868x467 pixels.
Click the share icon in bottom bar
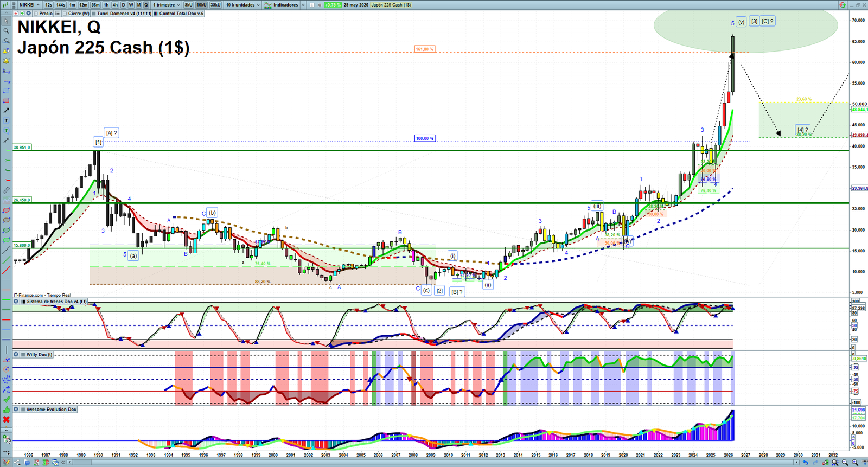click(17, 462)
